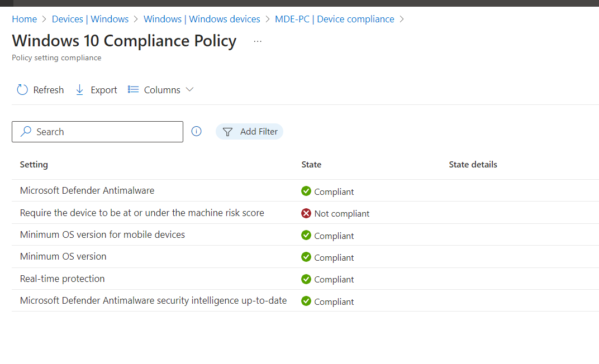The image size is (599, 364).
Task: Go to Home breadcrumb link
Action: tap(24, 19)
